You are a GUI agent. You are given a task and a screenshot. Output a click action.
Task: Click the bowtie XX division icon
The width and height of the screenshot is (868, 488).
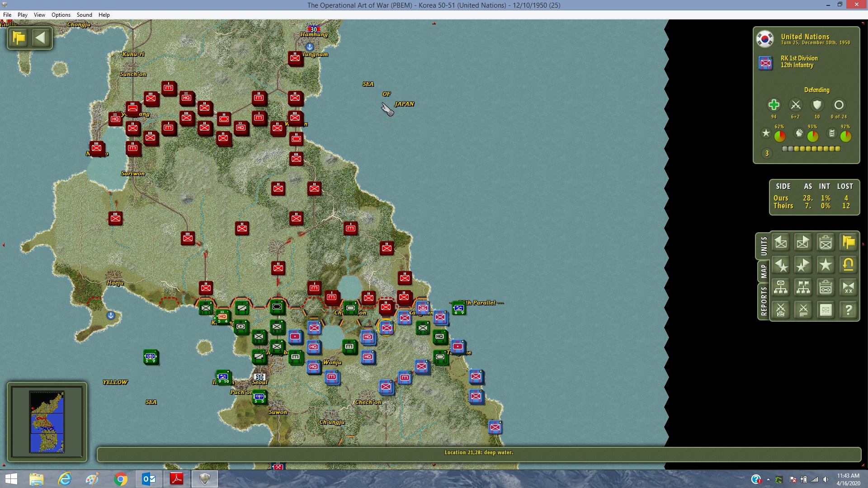pos(848,287)
